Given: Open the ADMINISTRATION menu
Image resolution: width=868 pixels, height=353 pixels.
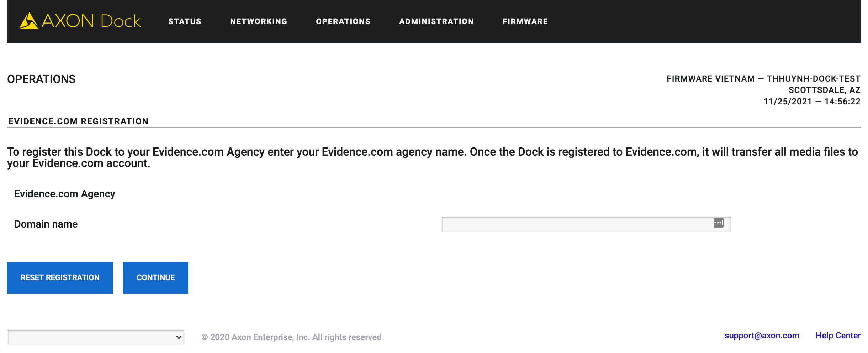Looking at the screenshot, I should point(436,21).
